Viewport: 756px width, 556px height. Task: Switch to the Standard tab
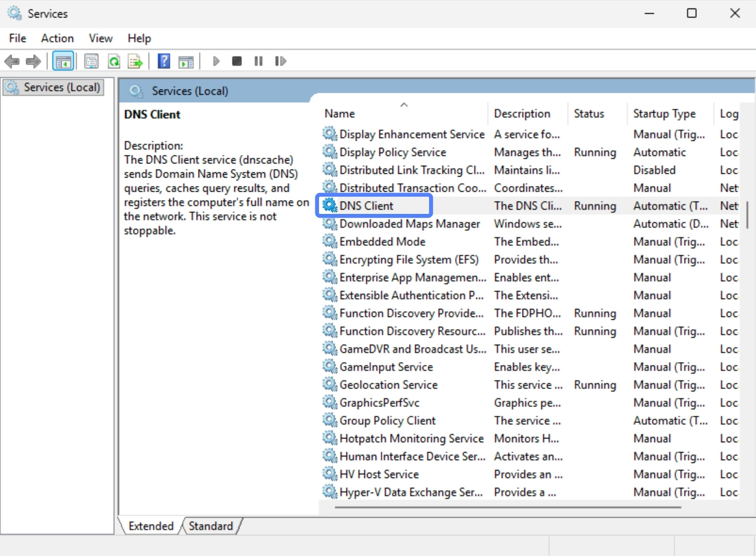click(211, 526)
